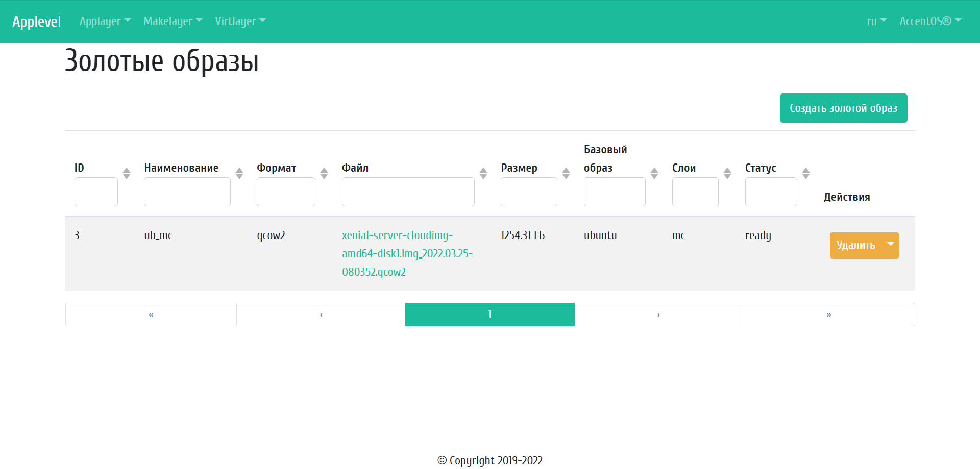Open the Makelayer dropdown menu

[173, 21]
